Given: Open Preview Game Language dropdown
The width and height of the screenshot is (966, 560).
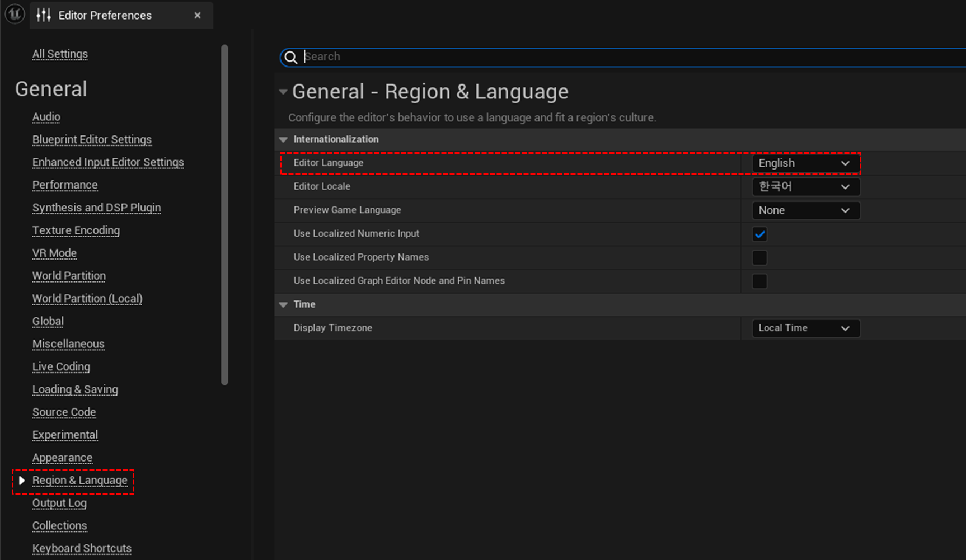Looking at the screenshot, I should click(x=806, y=210).
